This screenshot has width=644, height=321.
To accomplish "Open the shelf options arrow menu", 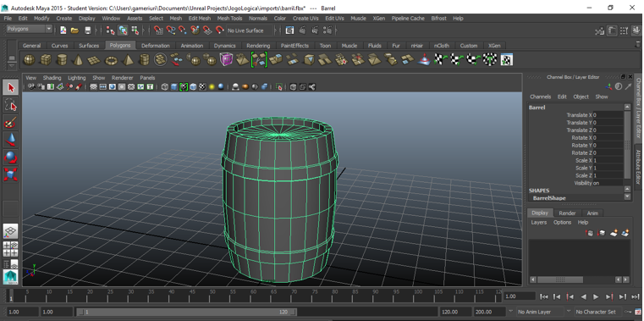I will coord(12,65).
